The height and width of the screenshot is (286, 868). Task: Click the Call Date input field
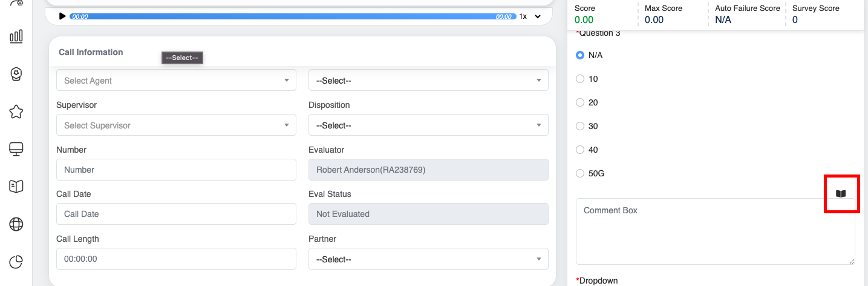point(176,214)
